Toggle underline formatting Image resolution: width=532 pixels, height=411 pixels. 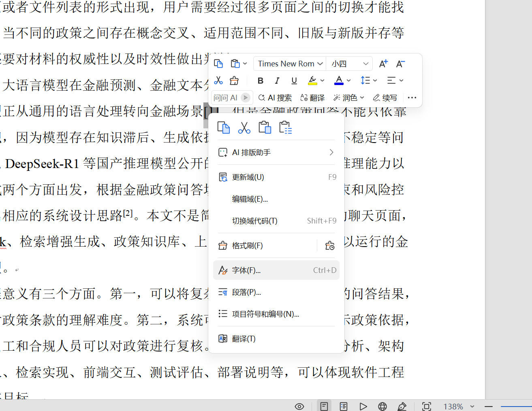click(294, 81)
